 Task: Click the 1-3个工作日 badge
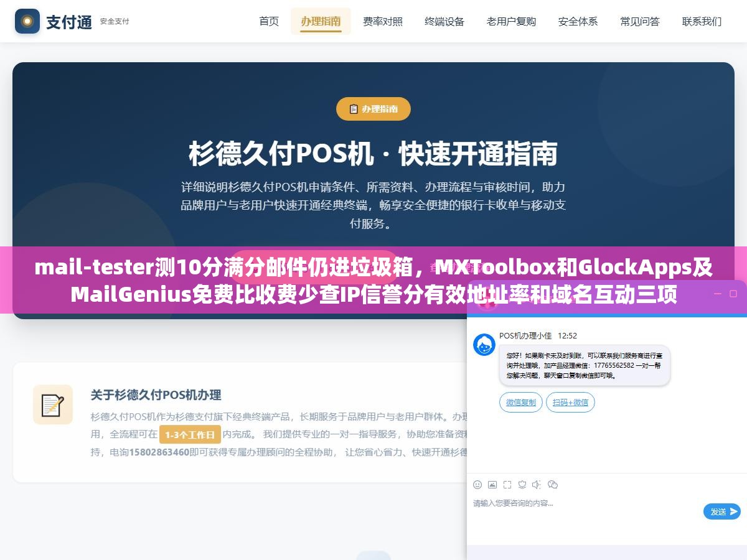[190, 435]
